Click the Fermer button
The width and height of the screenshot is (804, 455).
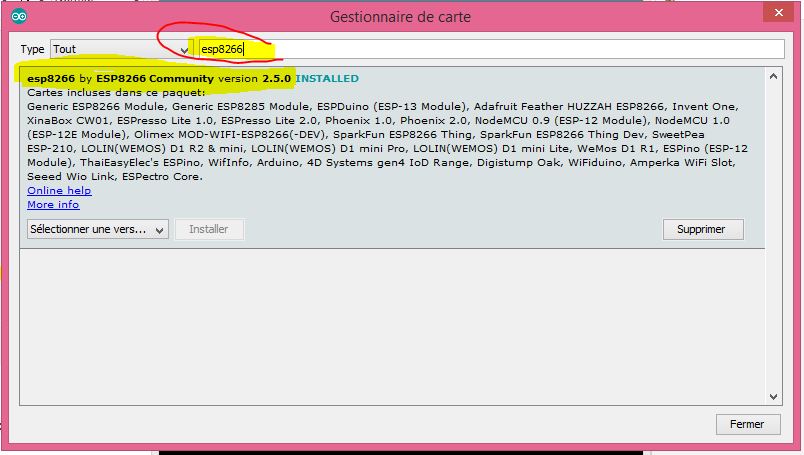[748, 424]
